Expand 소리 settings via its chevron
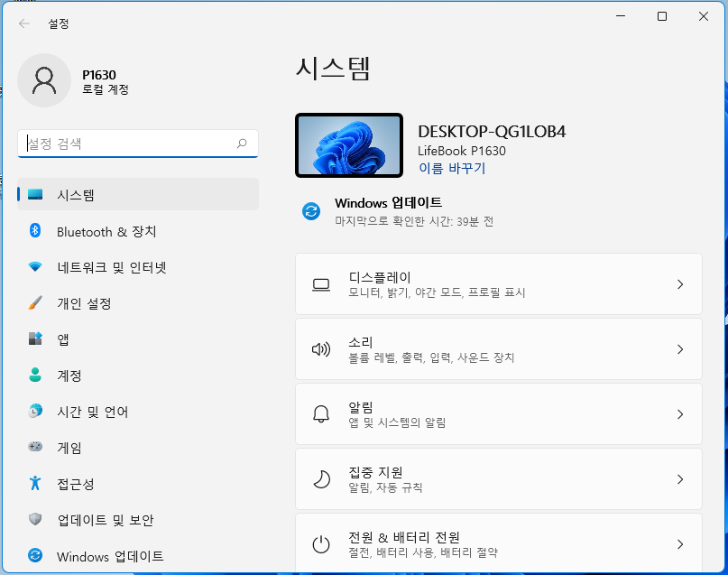Viewport: 728px width, 575px height. (680, 349)
